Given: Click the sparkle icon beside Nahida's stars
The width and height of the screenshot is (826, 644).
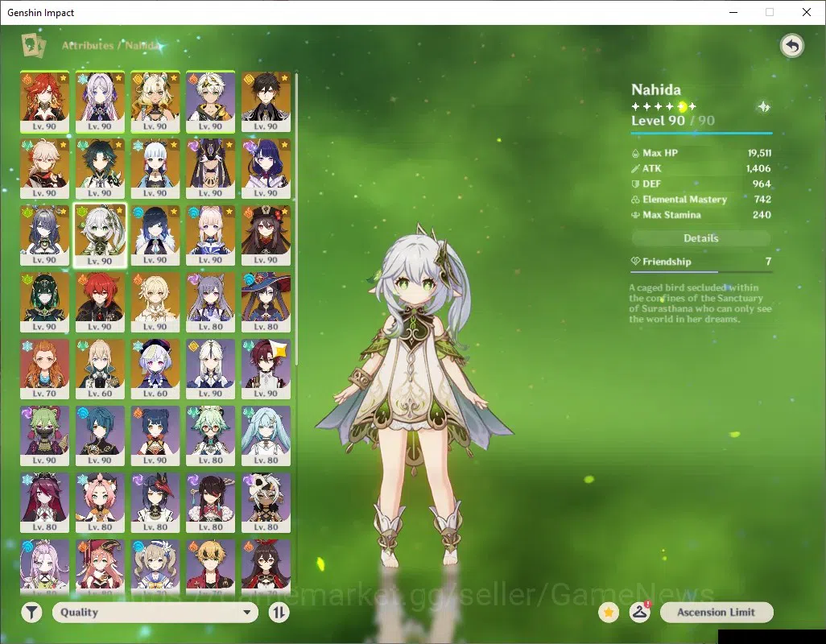Looking at the screenshot, I should (x=763, y=107).
